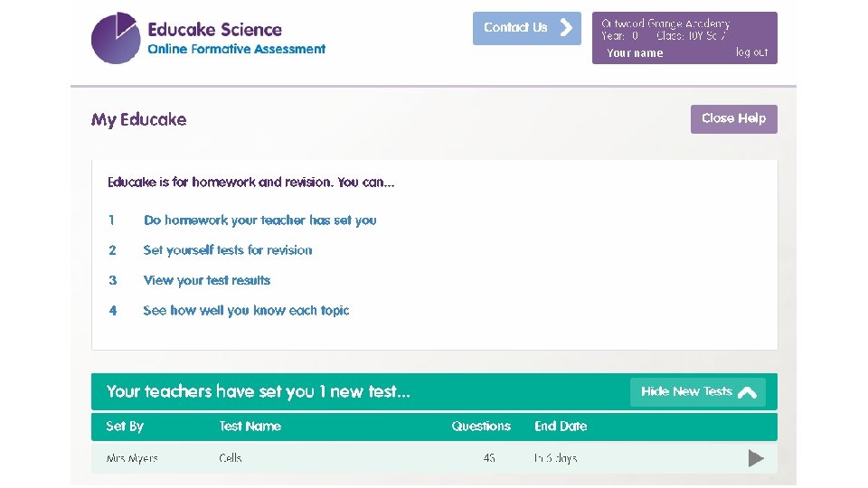Select the Cells test name
Image resolution: width=868 pixels, height=488 pixels.
231,458
